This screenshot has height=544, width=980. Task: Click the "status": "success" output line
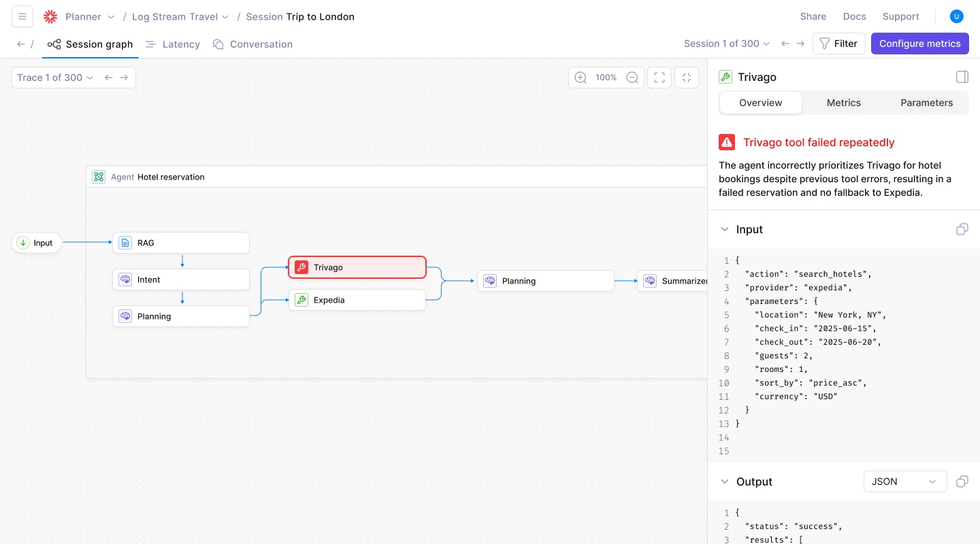pyautogui.click(x=794, y=526)
